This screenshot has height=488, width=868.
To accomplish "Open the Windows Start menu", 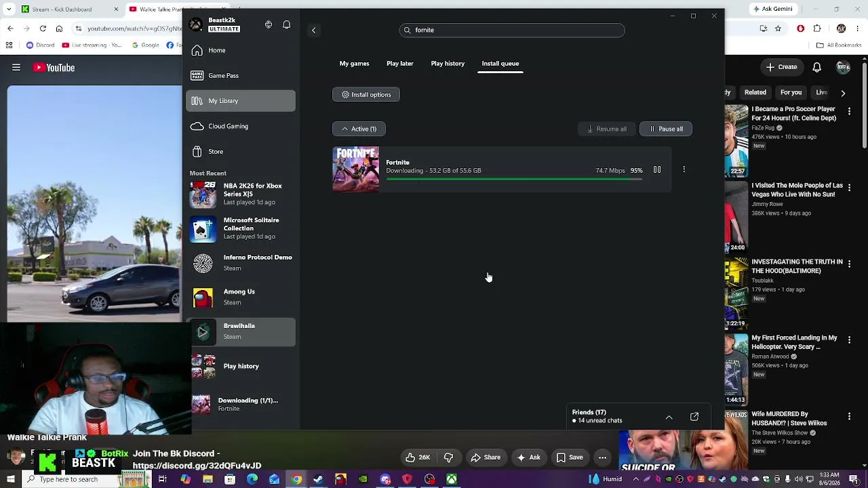I will pos(10,479).
